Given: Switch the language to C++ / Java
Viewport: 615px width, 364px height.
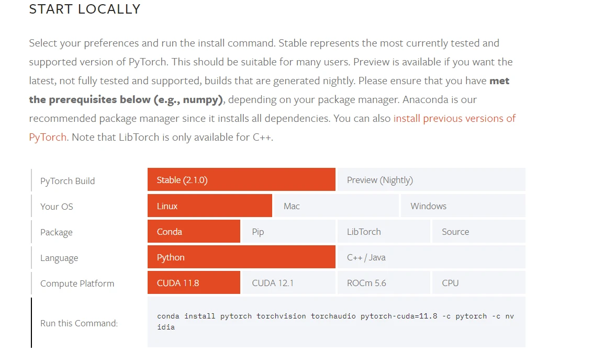Looking at the screenshot, I should 431,257.
